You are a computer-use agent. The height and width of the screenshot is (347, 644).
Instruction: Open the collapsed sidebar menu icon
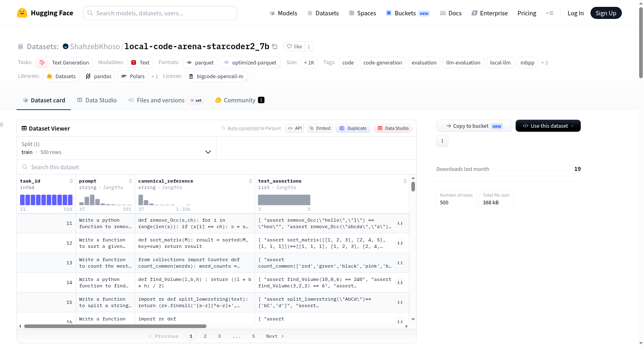2,125
